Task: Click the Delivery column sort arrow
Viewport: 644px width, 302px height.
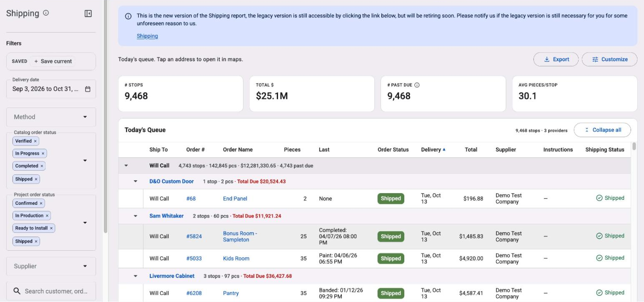Action: [444, 149]
